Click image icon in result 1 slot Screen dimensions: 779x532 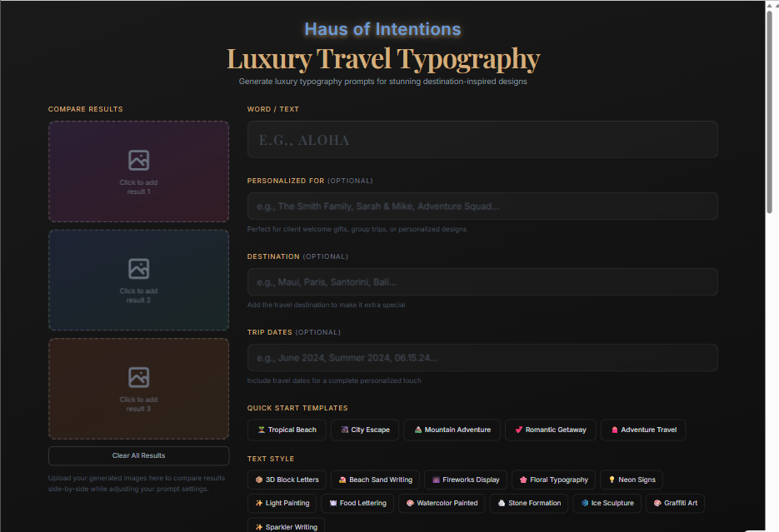click(138, 161)
